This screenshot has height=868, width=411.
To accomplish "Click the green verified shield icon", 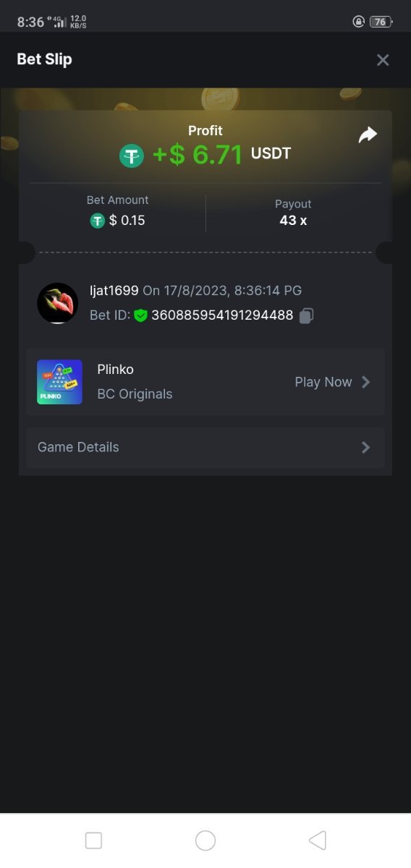I will [x=140, y=315].
